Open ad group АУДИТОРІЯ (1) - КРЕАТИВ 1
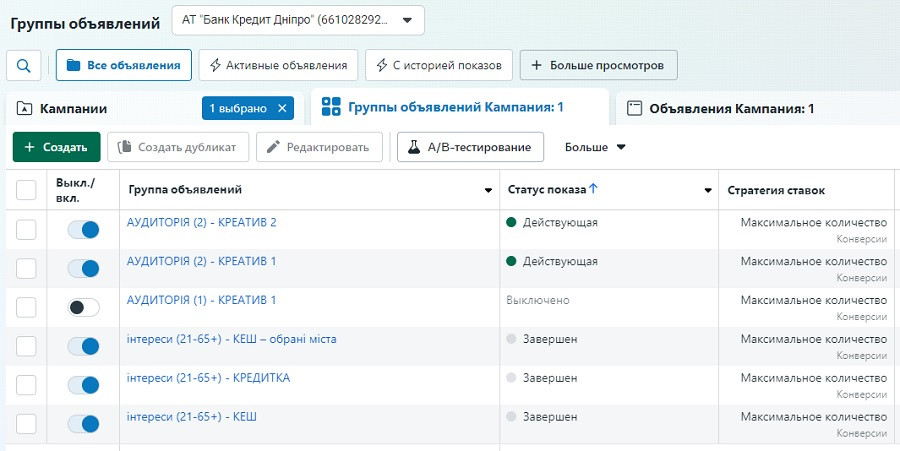Image resolution: width=900 pixels, height=451 pixels. click(x=201, y=300)
